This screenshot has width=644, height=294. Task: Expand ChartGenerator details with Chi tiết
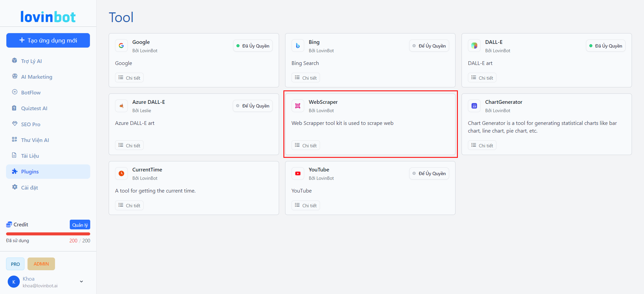(x=482, y=145)
